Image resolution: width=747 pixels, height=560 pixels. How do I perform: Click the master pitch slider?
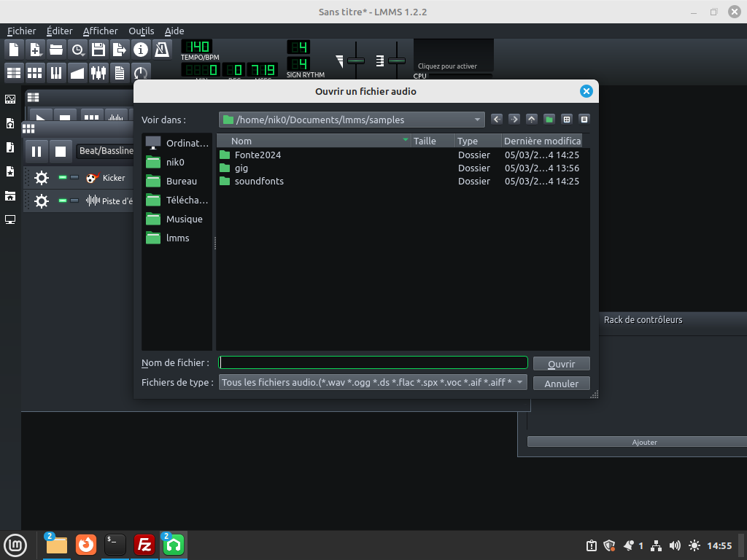point(396,61)
